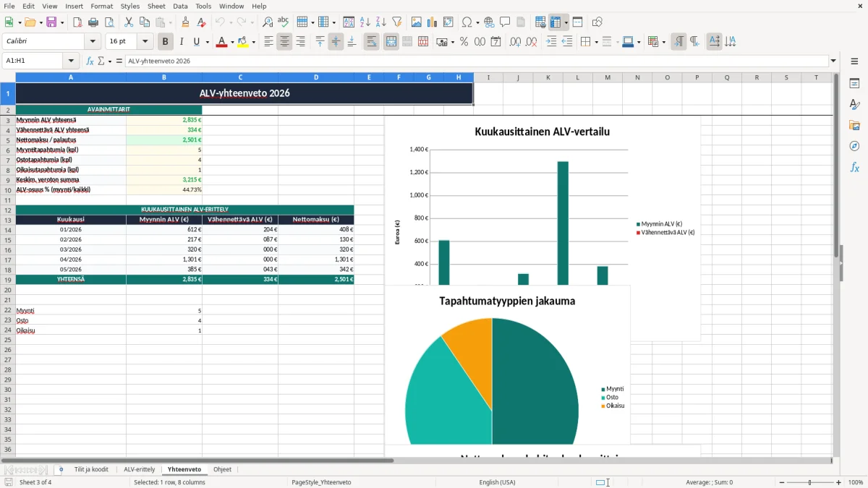Viewport: 868px width, 488px height.
Task: Click the Increase Indent icon
Action: [551, 42]
